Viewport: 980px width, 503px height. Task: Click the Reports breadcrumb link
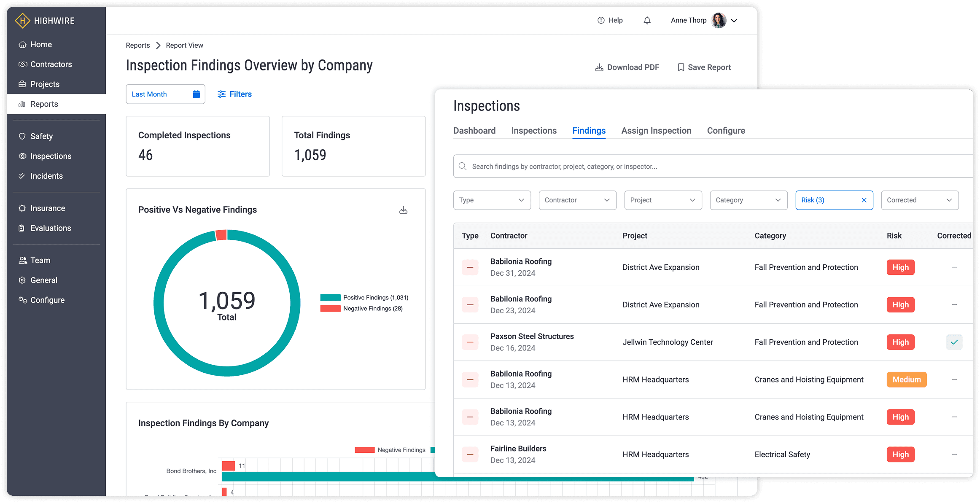point(138,45)
